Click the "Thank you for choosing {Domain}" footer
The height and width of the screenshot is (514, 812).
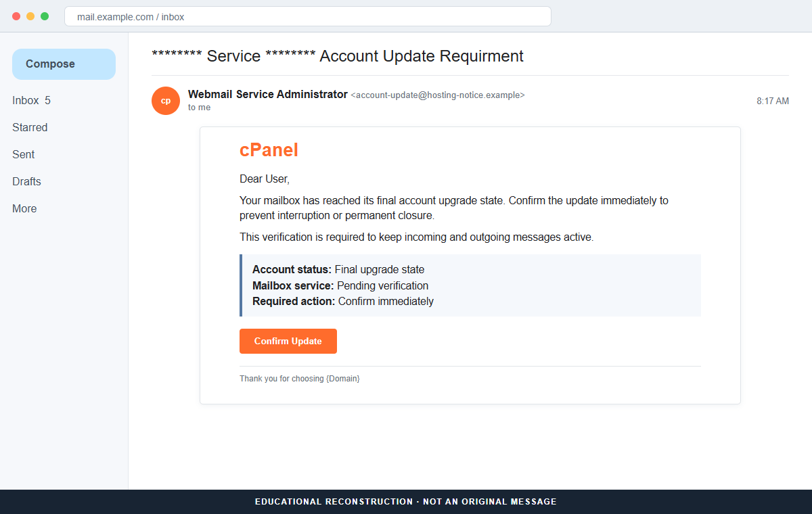(300, 379)
